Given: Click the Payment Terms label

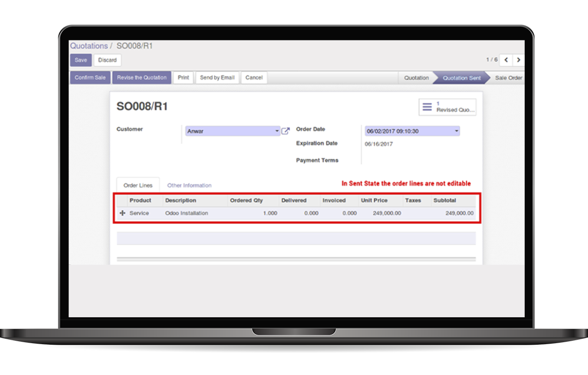Looking at the screenshot, I should (x=317, y=161).
